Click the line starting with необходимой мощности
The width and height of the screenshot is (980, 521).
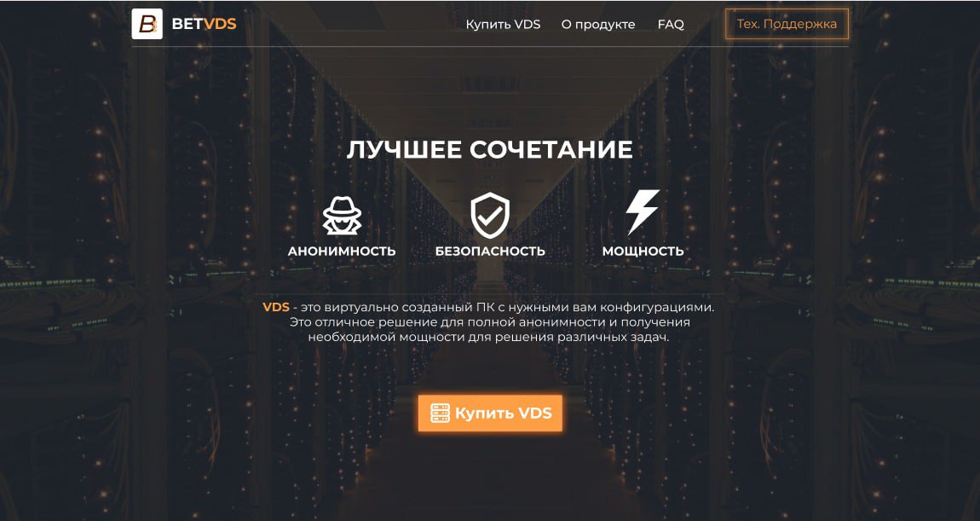tap(489, 337)
